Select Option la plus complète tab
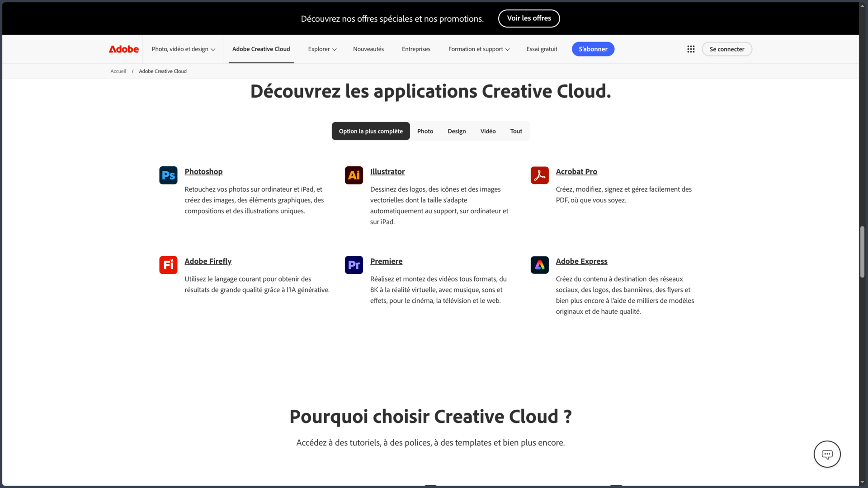Viewport: 868px width, 488px height. [x=371, y=131]
